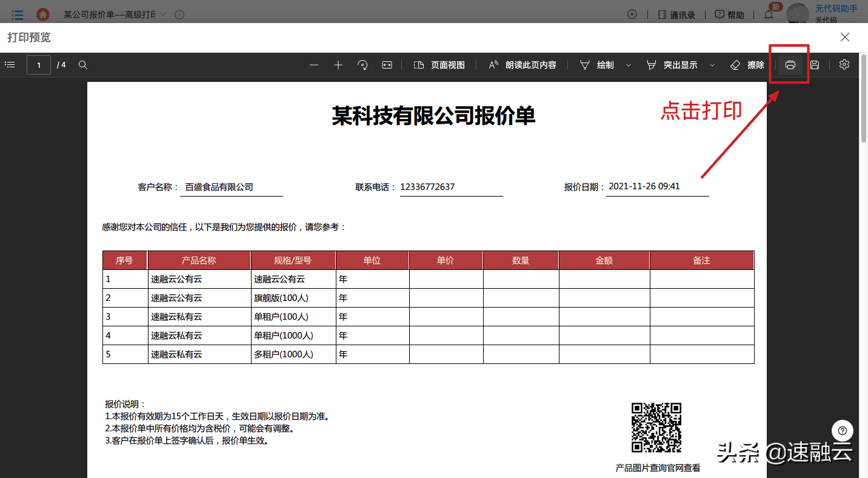Open 通讯录 contacts
This screenshot has width=868, height=478.
tap(676, 15)
